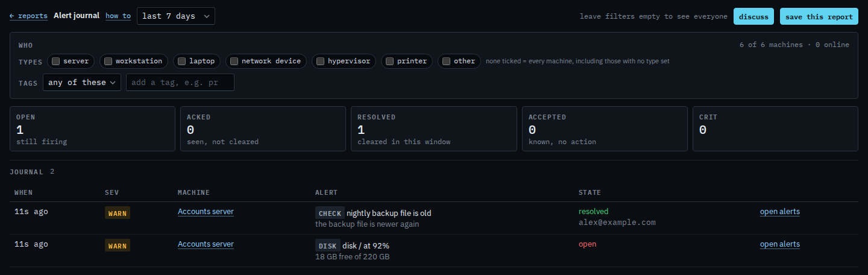Click the discuss button
868x275 pixels.
(753, 16)
